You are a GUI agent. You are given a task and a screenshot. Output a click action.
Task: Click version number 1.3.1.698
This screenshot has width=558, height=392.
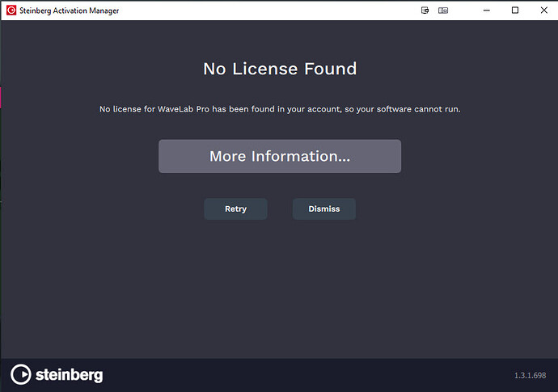(530, 375)
